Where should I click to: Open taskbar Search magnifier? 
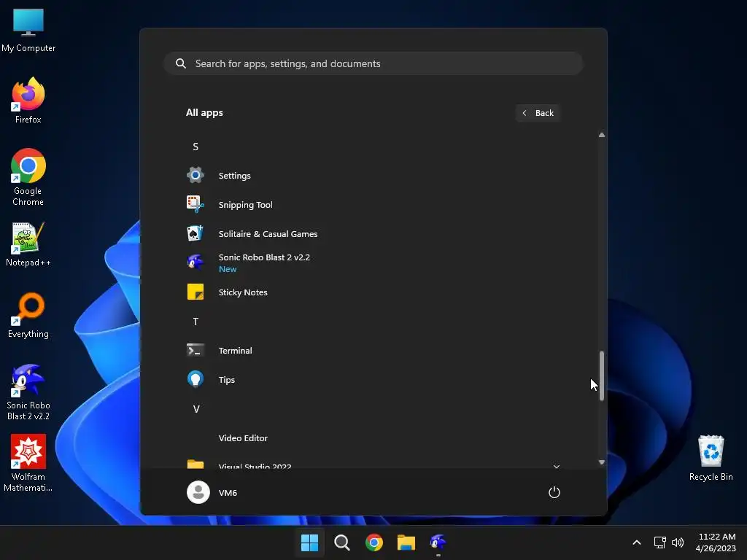pos(341,542)
